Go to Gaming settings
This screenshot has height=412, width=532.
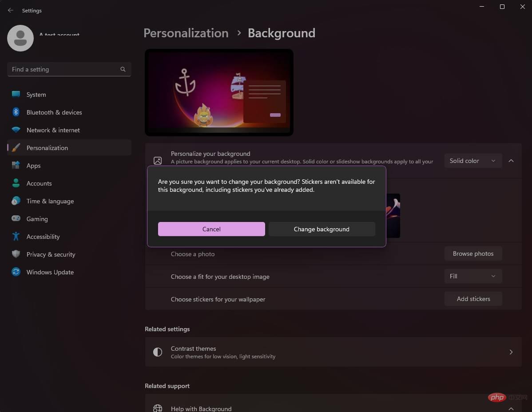69,219
